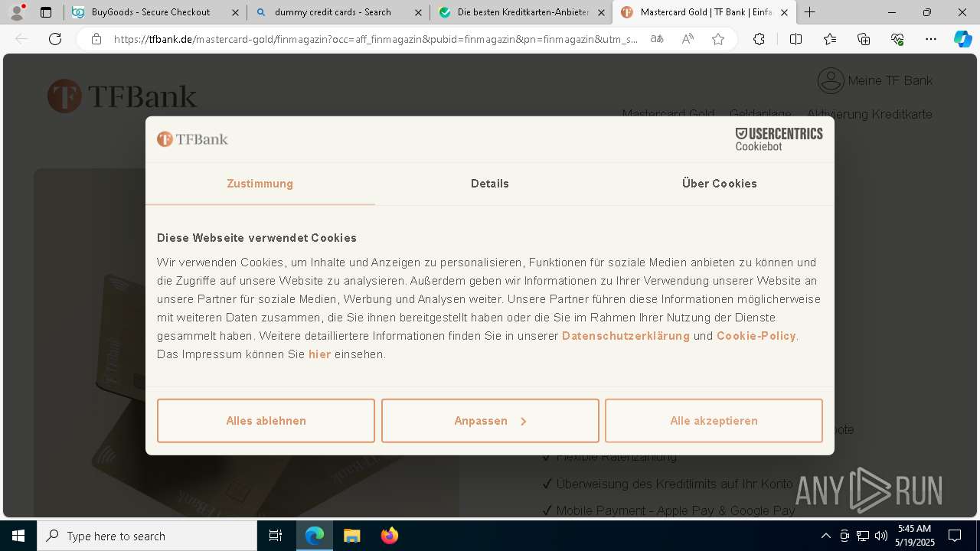Open browser profile icon
Screen dimensions: 980x551
[x=16, y=12]
